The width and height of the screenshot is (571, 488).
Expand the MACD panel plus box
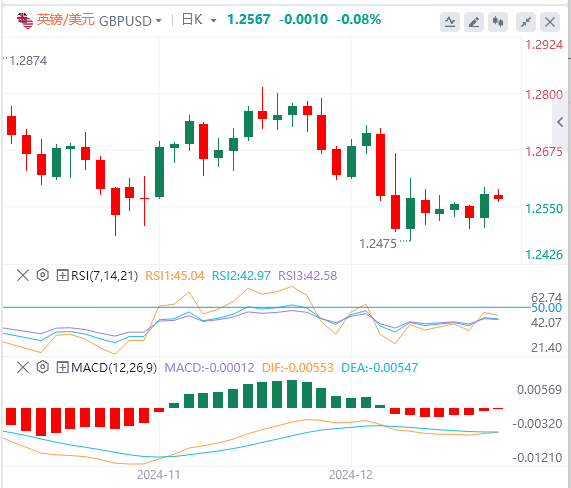[x=62, y=367]
